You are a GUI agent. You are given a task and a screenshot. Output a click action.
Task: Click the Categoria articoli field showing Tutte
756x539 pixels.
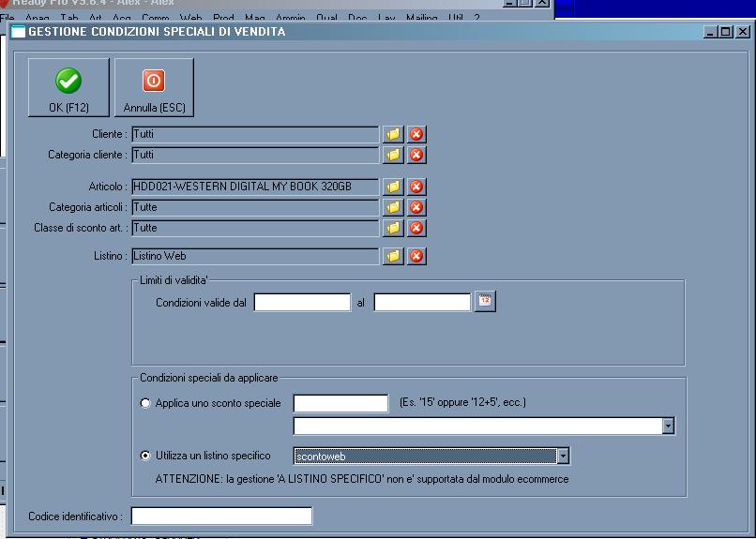255,207
